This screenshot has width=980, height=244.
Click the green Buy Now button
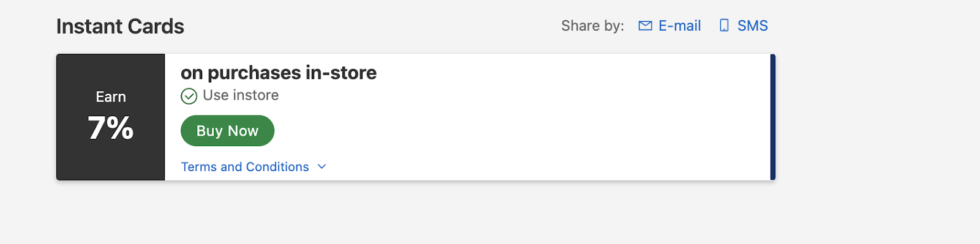coord(227,131)
